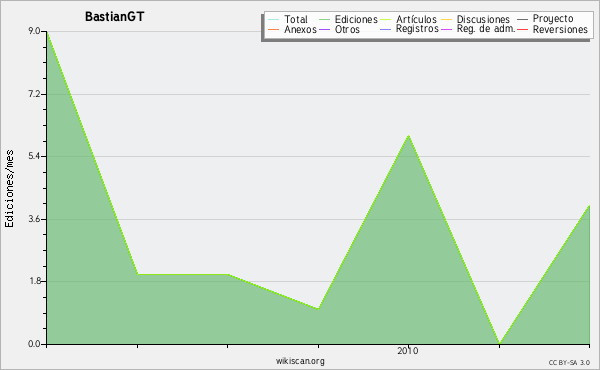Click the Discusiones legend entry
The image size is (600, 370).
tap(475, 19)
